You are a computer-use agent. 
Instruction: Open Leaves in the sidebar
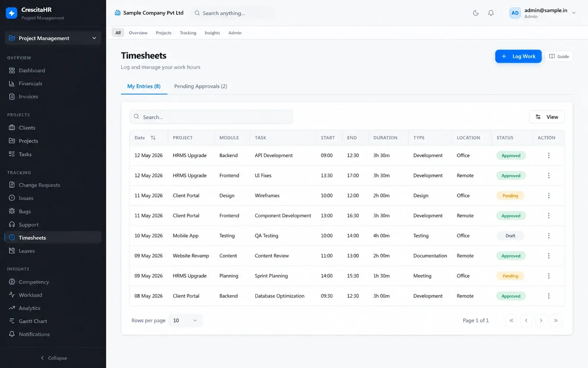click(53, 251)
